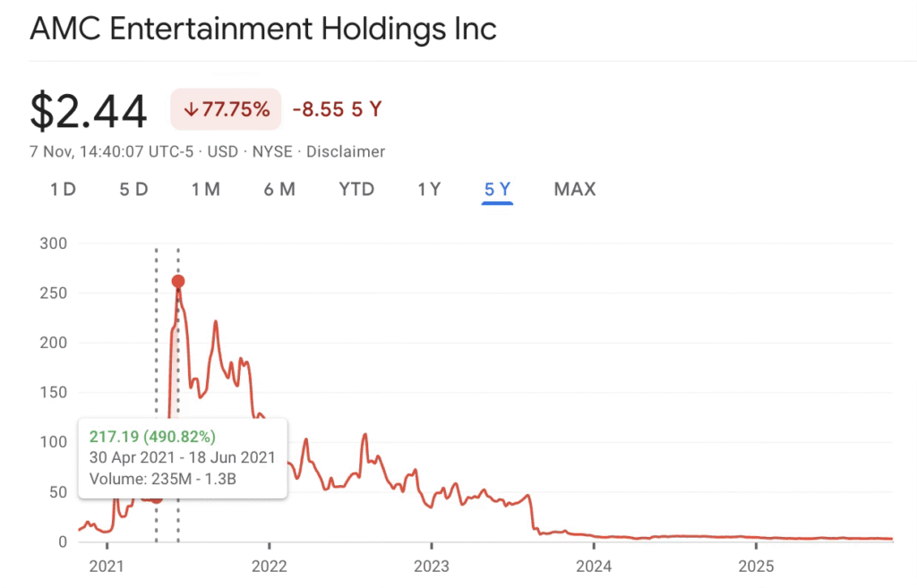The image size is (917, 588).
Task: Select the 1 D time range tab
Action: click(63, 189)
